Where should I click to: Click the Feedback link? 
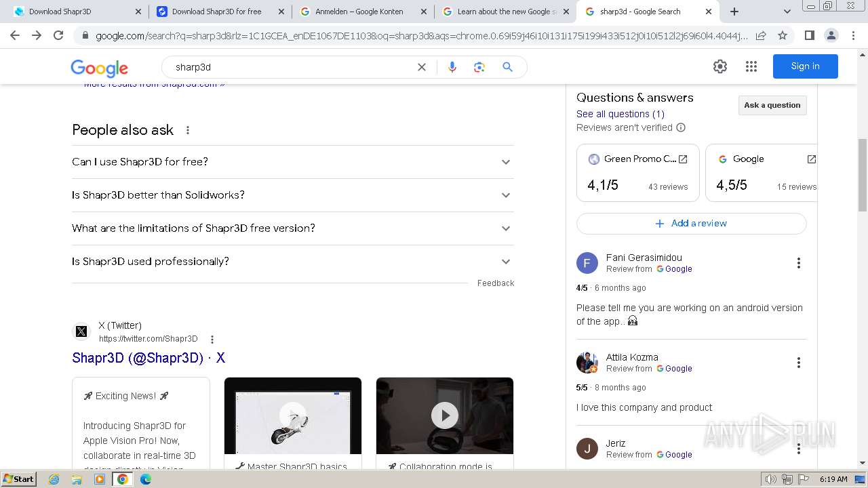(496, 283)
